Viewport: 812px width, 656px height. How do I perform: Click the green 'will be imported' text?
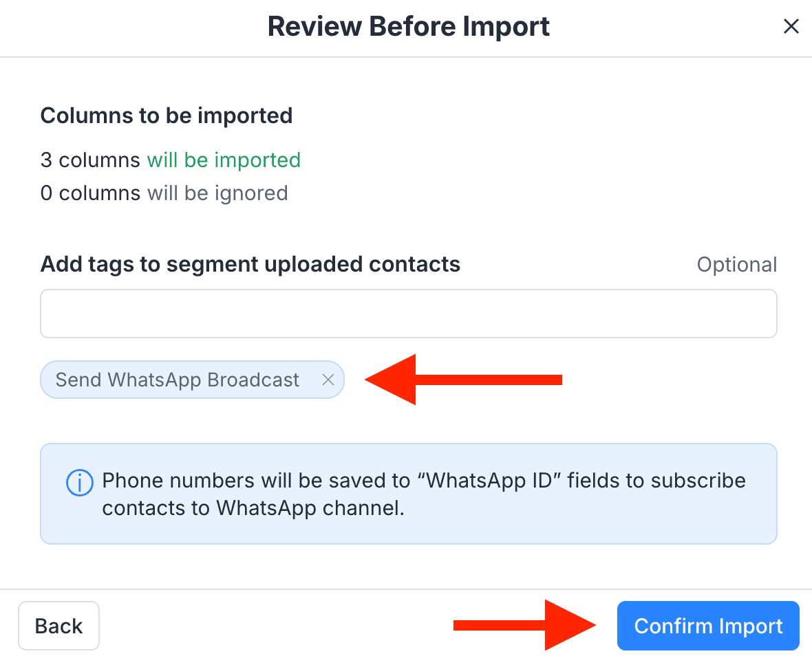coord(224,160)
